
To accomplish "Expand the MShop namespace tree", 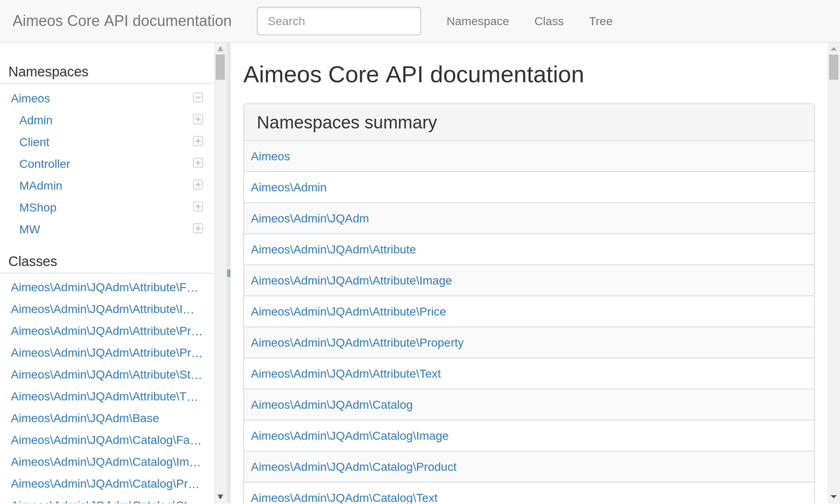I will pos(197,206).
